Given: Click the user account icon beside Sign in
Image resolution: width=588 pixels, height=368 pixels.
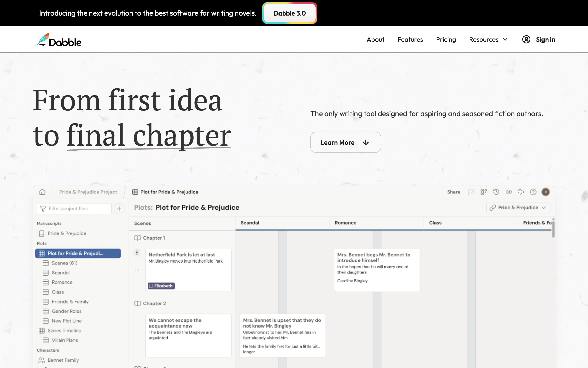Looking at the screenshot, I should tap(526, 39).
